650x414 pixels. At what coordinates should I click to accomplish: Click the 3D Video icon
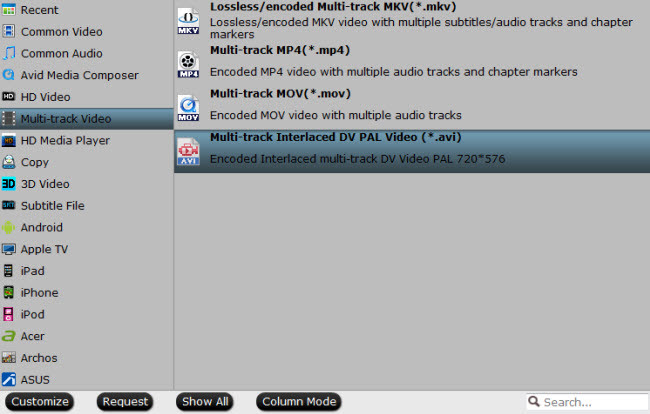(8, 184)
